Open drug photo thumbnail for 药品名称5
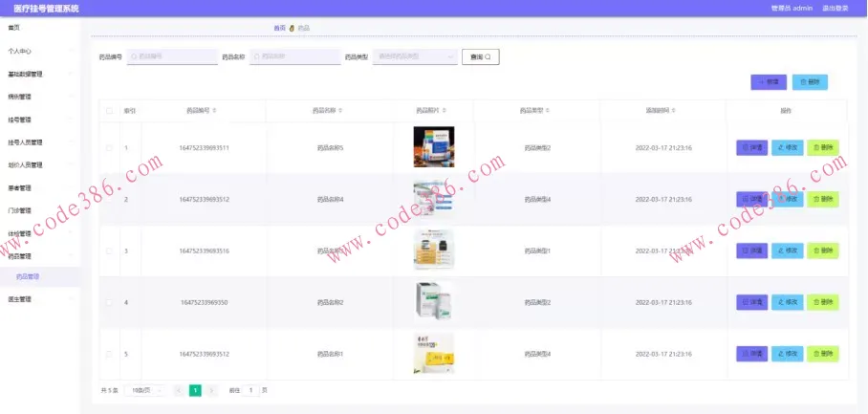This screenshot has width=868, height=414. [434, 146]
